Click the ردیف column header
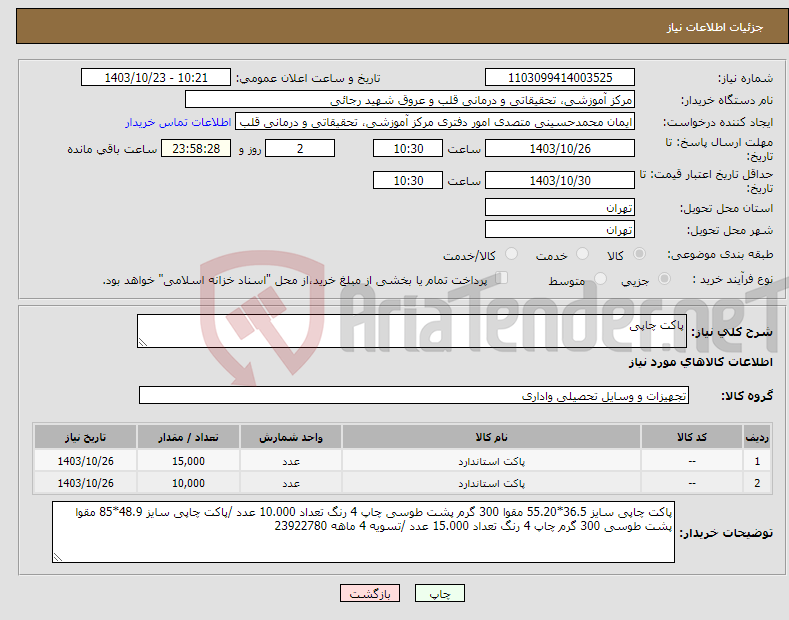 (x=757, y=437)
